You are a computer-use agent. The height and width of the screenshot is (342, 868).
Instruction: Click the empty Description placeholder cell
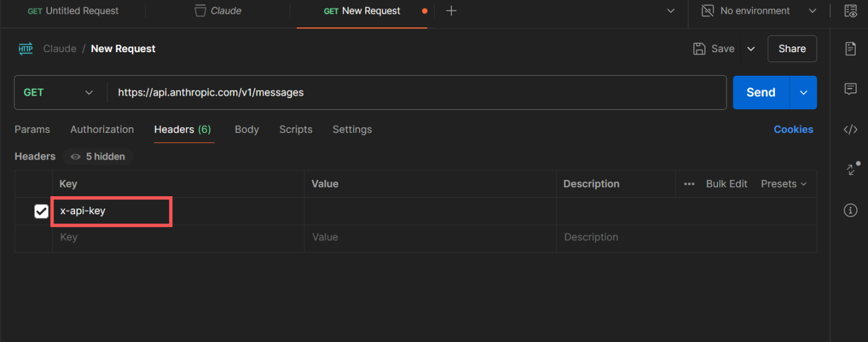tap(686, 238)
